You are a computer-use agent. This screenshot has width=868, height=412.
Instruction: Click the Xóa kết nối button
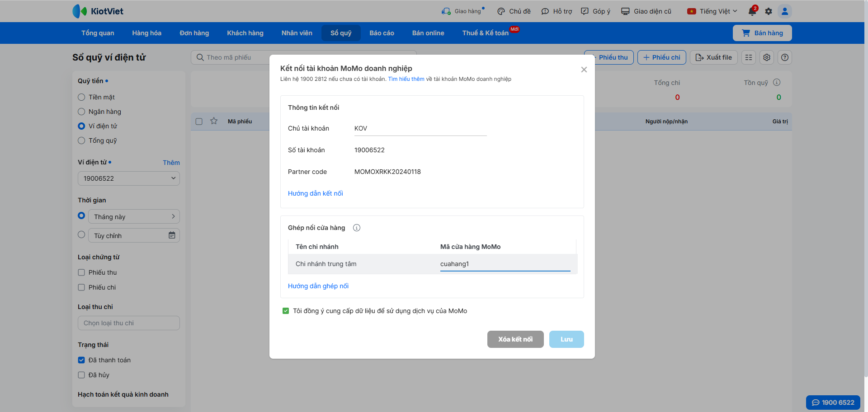click(515, 339)
